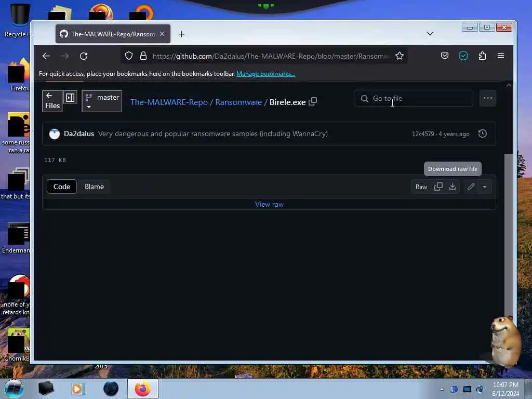The width and height of the screenshot is (532, 399).
Task: Click the clock showing 10:07 PM
Action: (505, 389)
